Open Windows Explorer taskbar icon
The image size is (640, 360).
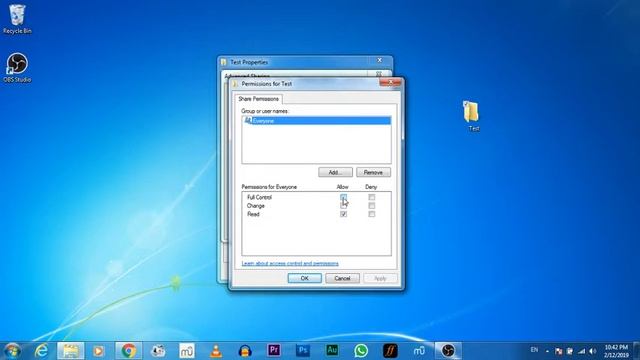click(x=71, y=351)
